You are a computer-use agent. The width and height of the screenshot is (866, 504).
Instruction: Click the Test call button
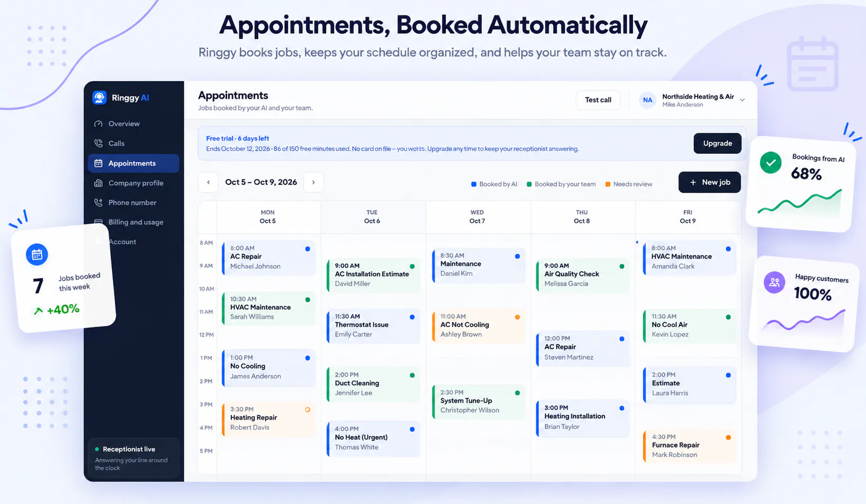click(598, 100)
